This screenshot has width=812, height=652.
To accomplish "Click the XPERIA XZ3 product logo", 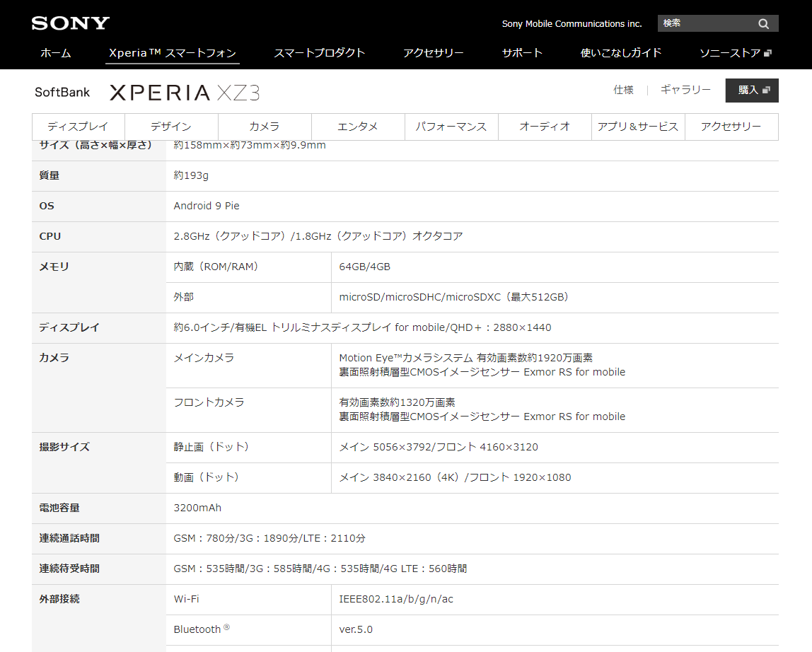I will click(185, 93).
